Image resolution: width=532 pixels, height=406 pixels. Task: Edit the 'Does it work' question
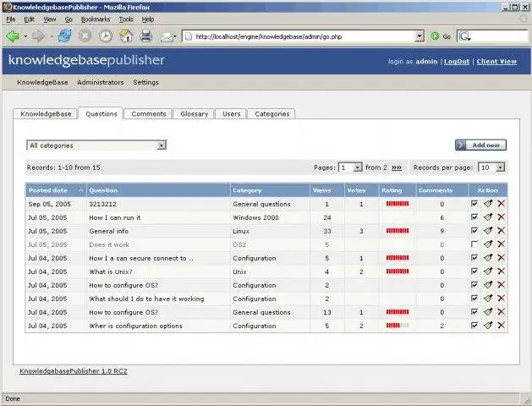pos(488,244)
